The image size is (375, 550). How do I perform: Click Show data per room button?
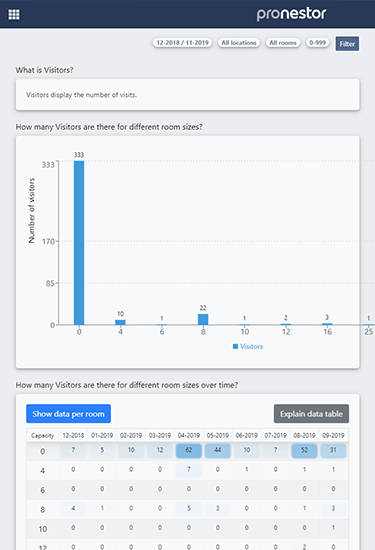click(68, 414)
